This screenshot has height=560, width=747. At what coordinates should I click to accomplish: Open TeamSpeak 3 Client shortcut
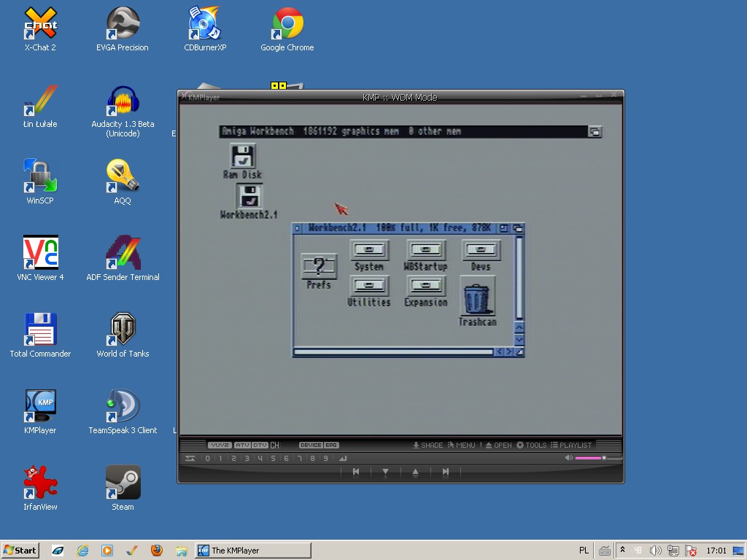click(x=123, y=412)
